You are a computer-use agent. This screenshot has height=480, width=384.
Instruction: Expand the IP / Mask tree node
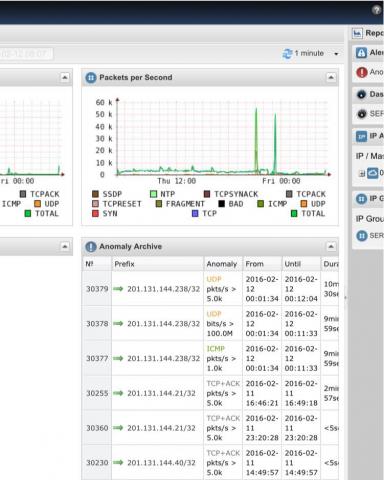pyautogui.click(x=362, y=174)
